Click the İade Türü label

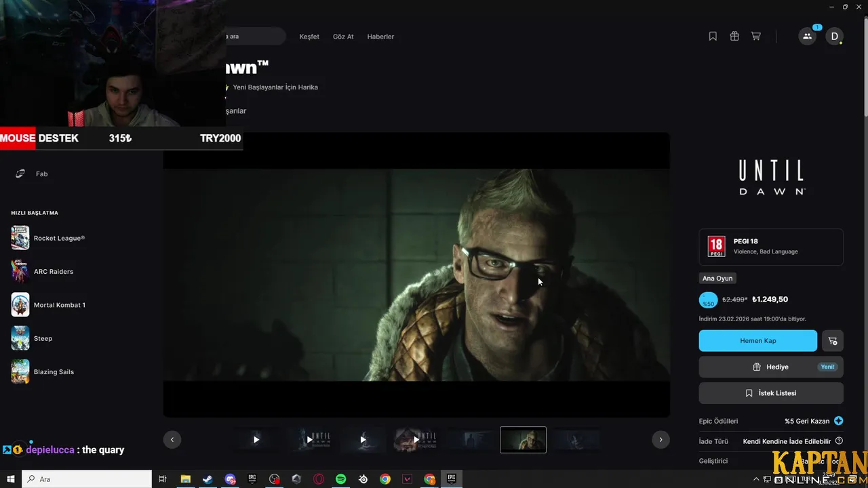click(713, 441)
